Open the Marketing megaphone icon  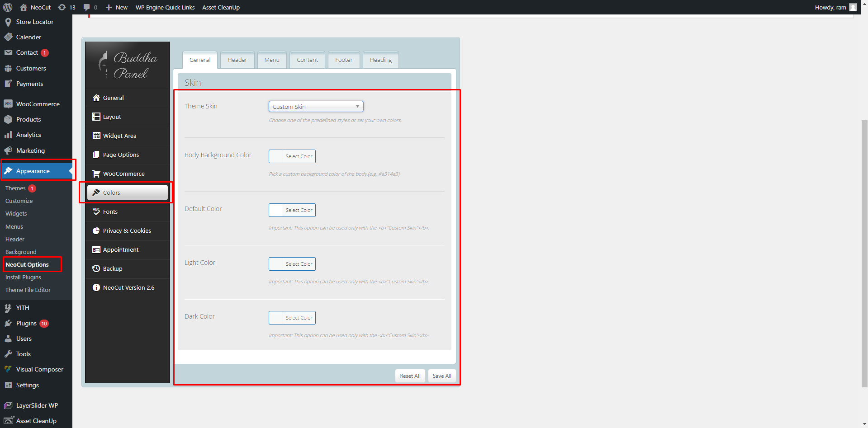[x=8, y=151]
